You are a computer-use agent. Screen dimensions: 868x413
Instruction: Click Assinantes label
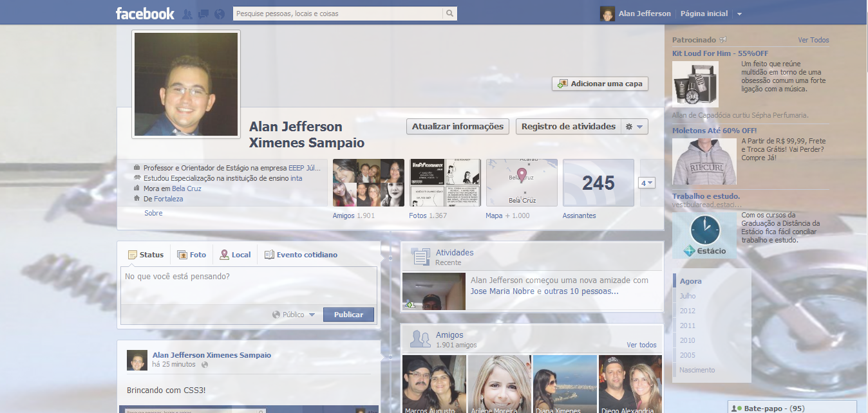(x=579, y=216)
